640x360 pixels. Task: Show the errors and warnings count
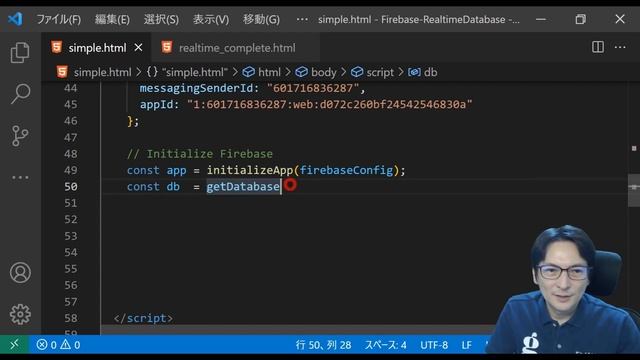tap(58, 345)
